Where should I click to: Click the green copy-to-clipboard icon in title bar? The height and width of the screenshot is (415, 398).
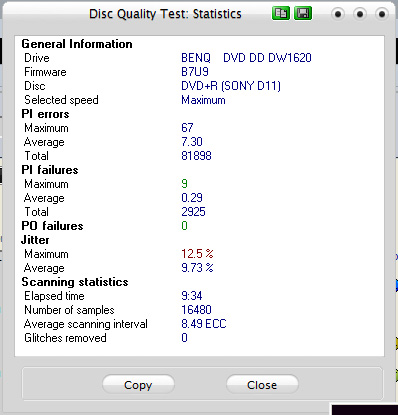281,14
